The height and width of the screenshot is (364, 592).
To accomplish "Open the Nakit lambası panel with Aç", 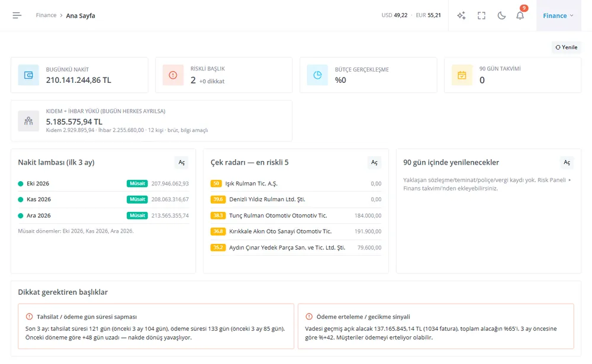I will click(182, 162).
